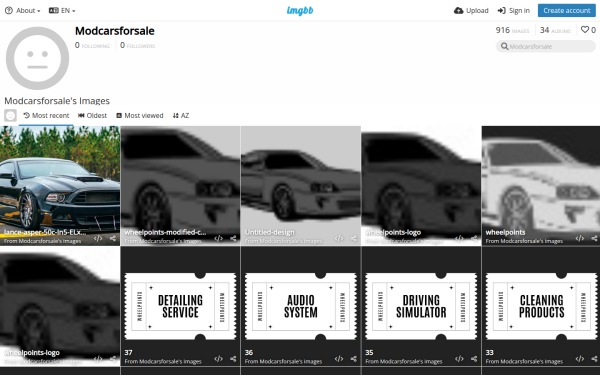The image size is (600, 375).
Task: Click embed code icon on Untitled-design image
Action: [339, 238]
